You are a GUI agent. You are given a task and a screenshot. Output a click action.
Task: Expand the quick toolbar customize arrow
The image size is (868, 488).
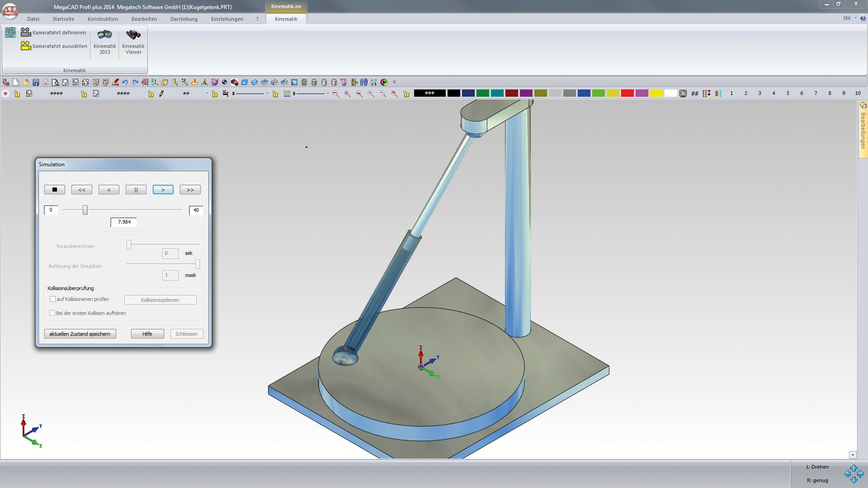(394, 82)
